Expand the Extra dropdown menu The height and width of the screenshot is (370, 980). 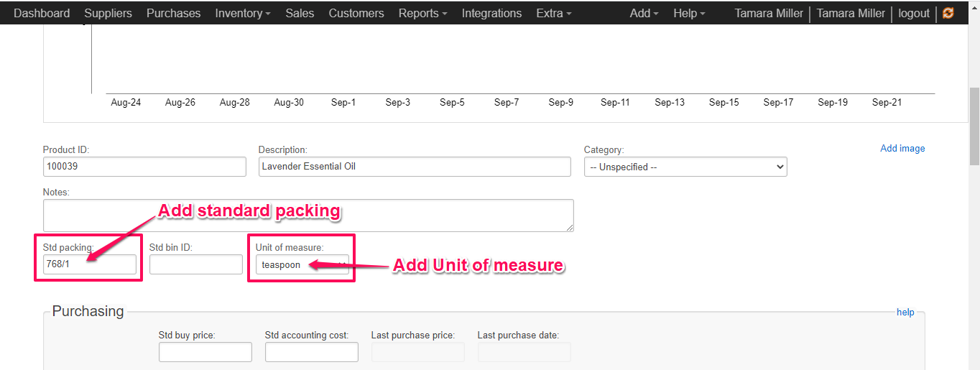point(554,13)
